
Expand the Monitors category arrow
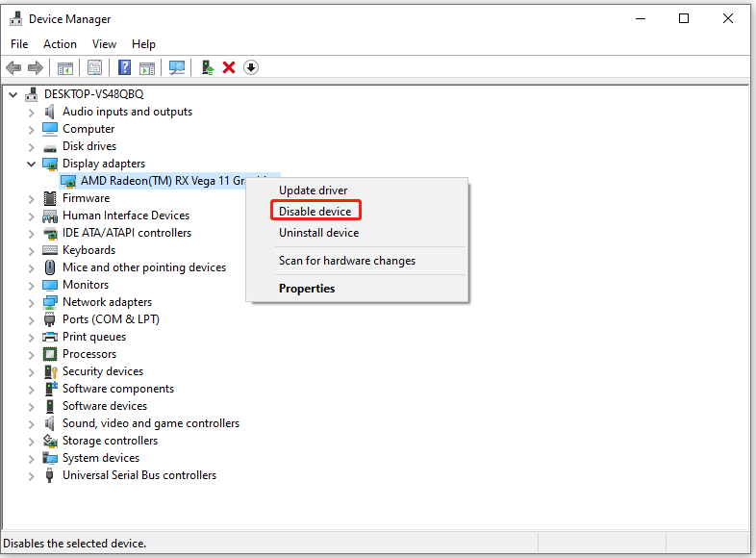(32, 286)
